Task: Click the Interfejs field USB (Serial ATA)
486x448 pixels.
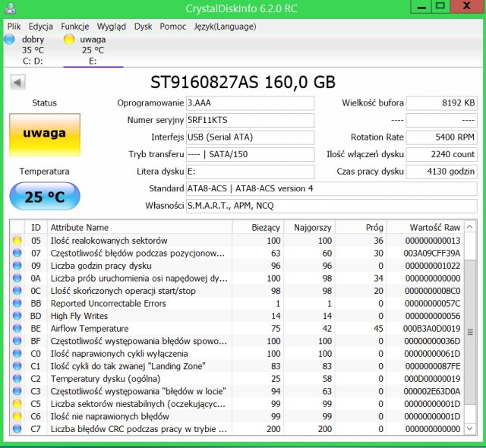Action: (x=250, y=137)
